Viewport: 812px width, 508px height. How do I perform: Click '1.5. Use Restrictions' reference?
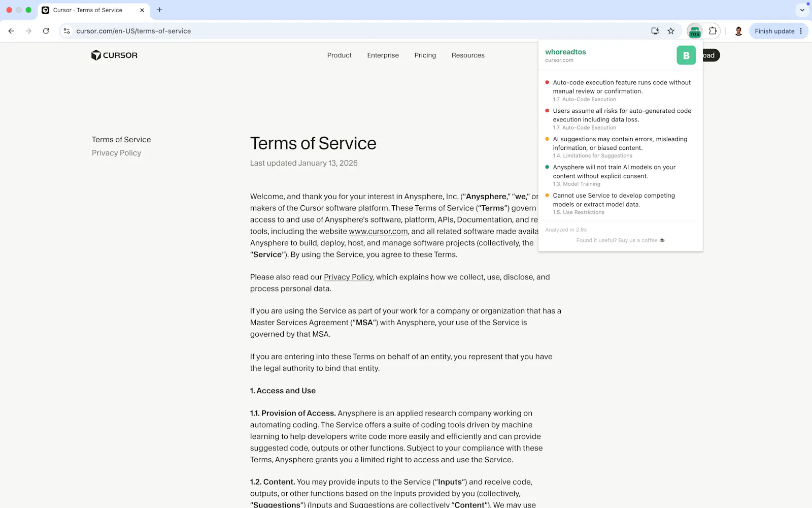[x=579, y=213]
